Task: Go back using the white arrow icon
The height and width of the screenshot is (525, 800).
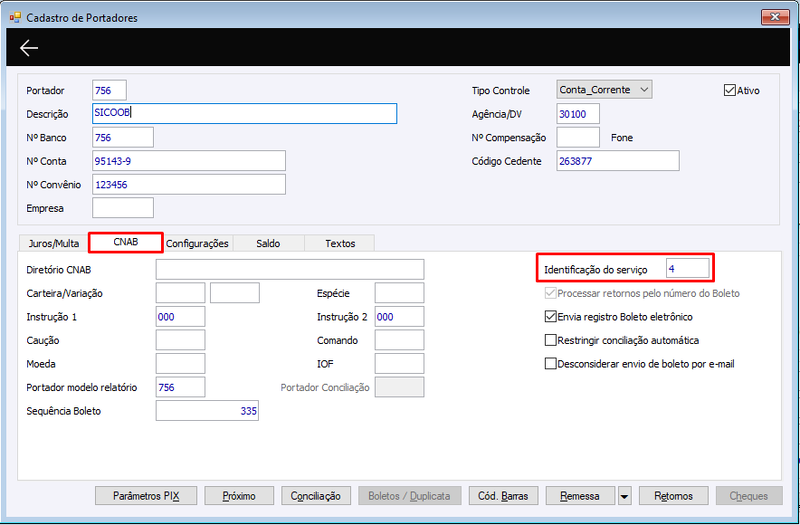Action: (29, 48)
